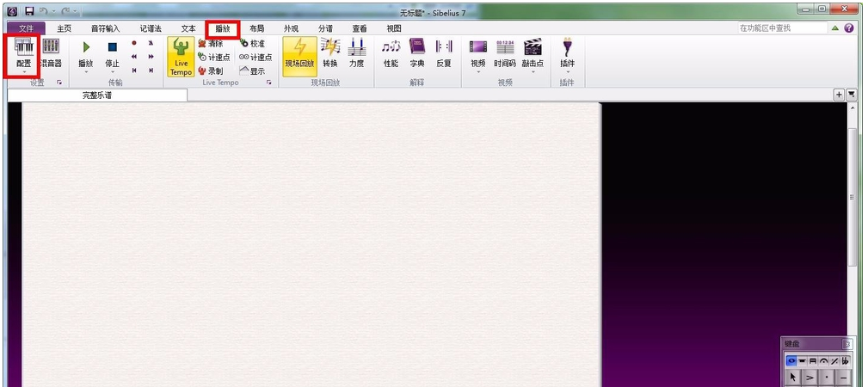868x387 pixels.
Task: Click 录制 to record Live Tempo
Action: (211, 71)
